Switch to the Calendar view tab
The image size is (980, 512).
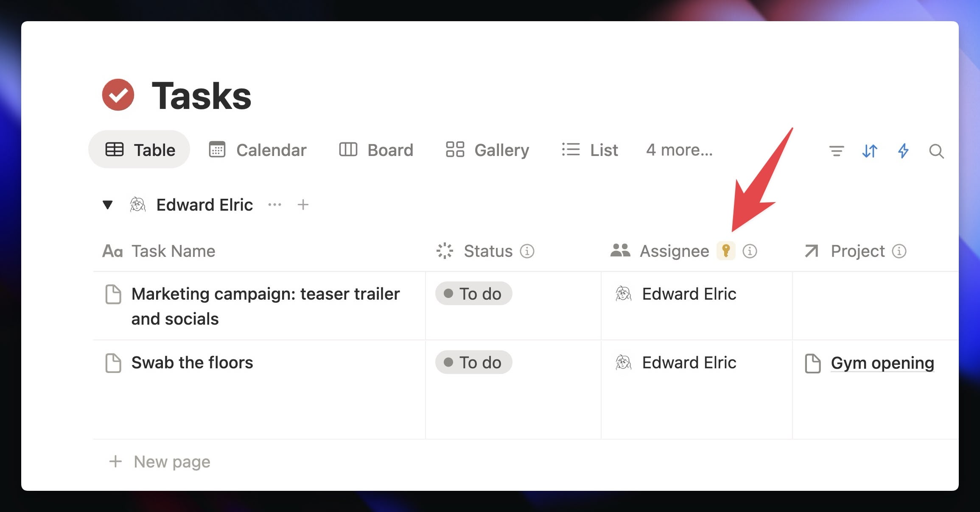point(258,150)
